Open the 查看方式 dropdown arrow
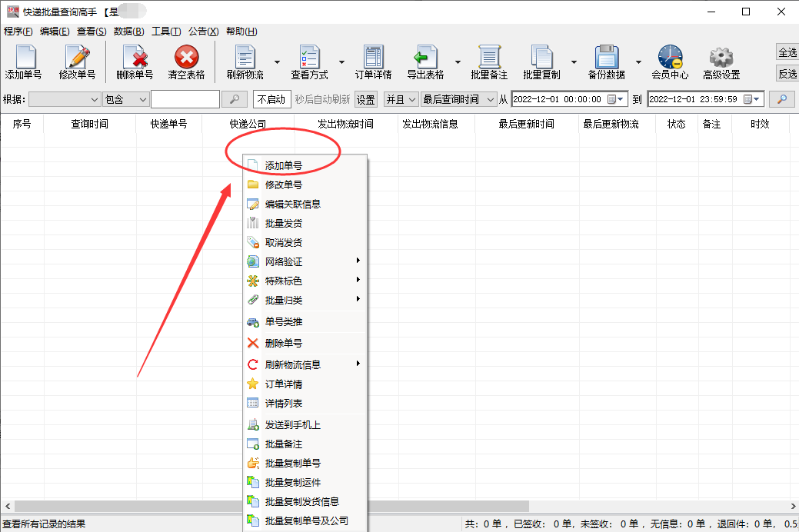 341,62
